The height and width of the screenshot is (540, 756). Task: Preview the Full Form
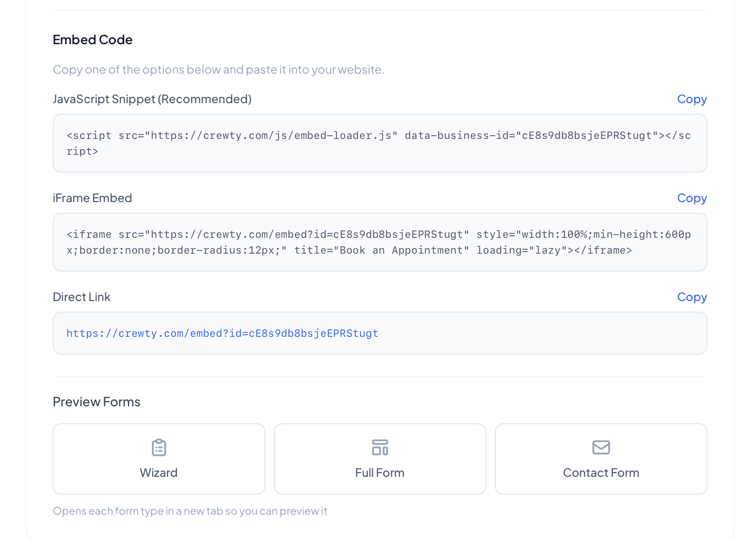click(x=380, y=459)
